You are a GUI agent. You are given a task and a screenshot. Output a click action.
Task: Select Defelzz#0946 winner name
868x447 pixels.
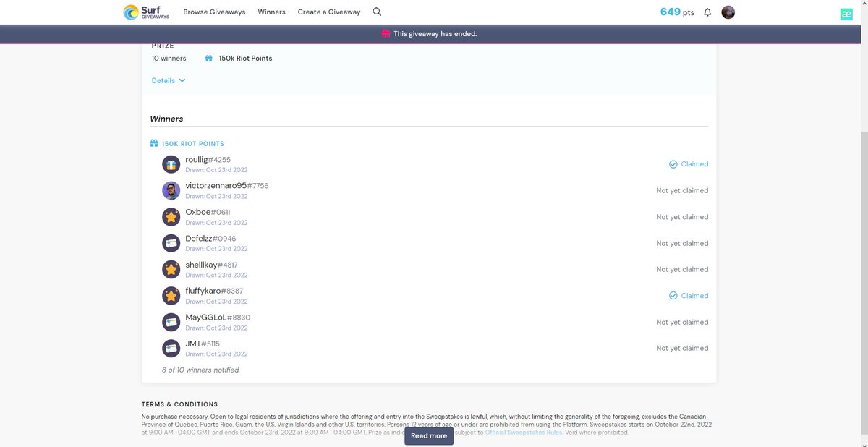210,239
